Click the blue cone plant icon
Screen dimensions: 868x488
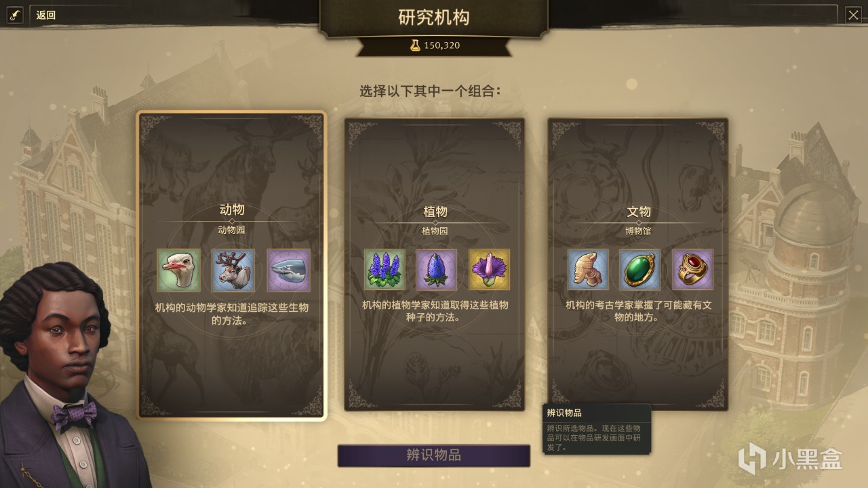pyautogui.click(x=436, y=269)
